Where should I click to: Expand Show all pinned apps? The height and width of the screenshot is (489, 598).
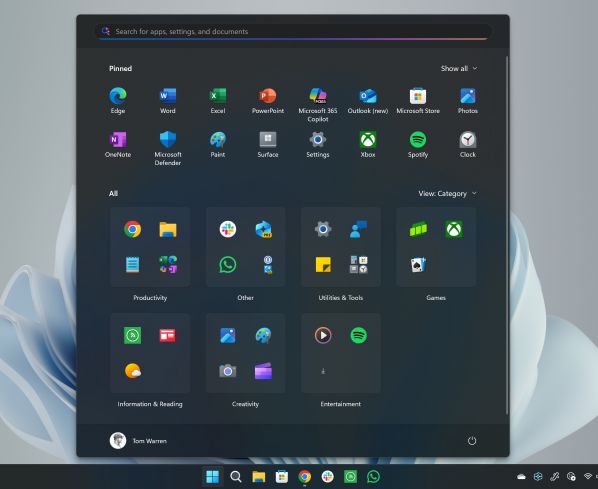coord(459,68)
